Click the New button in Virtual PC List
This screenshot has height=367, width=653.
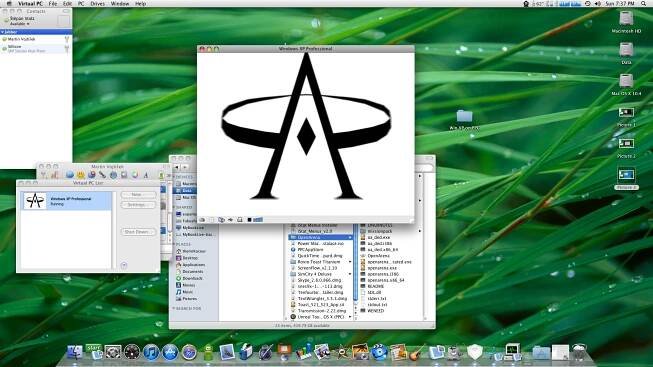point(138,195)
